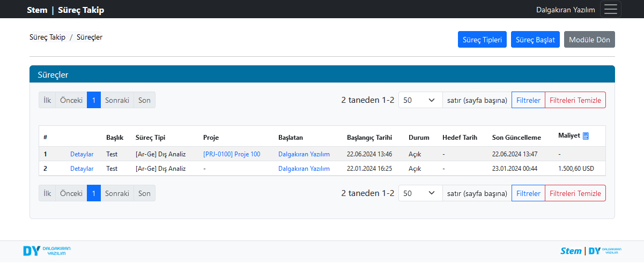Click the Stem DY logo at bottom right
This screenshot has height=264, width=644.
pyautogui.click(x=590, y=251)
